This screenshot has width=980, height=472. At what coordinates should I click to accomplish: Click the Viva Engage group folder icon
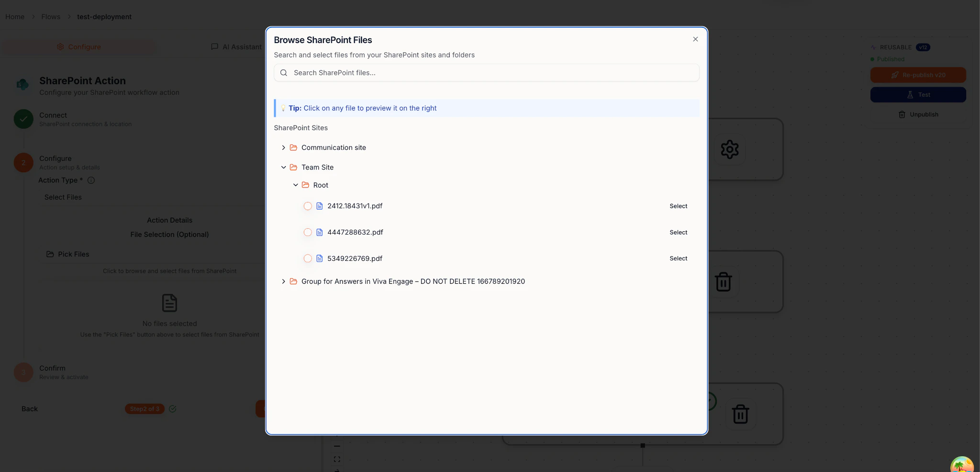click(x=293, y=281)
